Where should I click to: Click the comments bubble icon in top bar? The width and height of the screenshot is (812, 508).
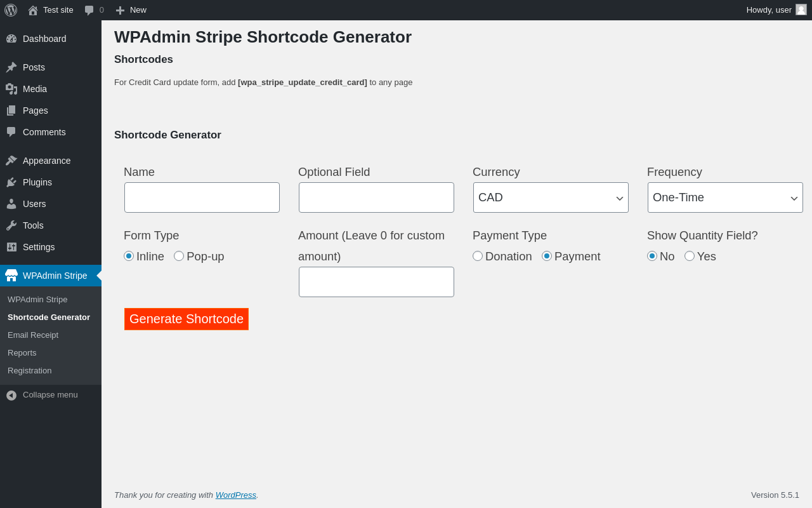tap(89, 10)
